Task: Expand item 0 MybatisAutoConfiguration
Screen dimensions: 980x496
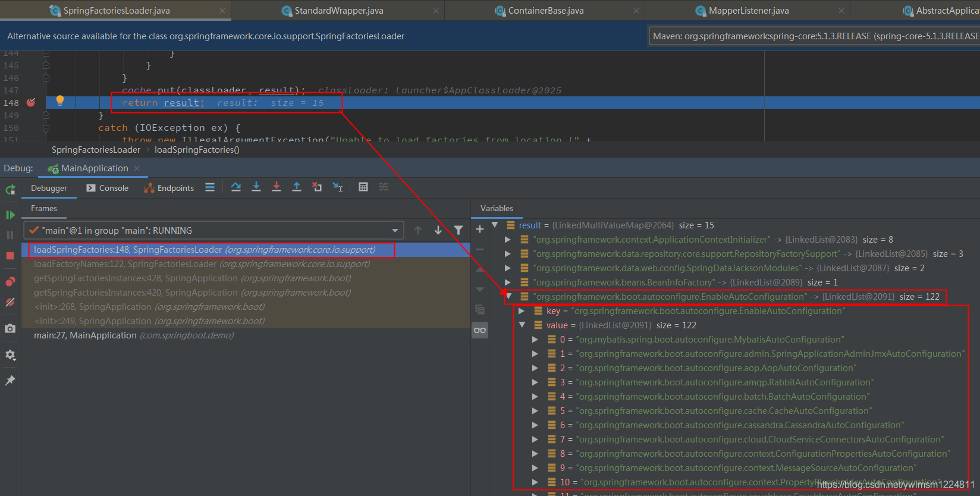Action: click(535, 340)
